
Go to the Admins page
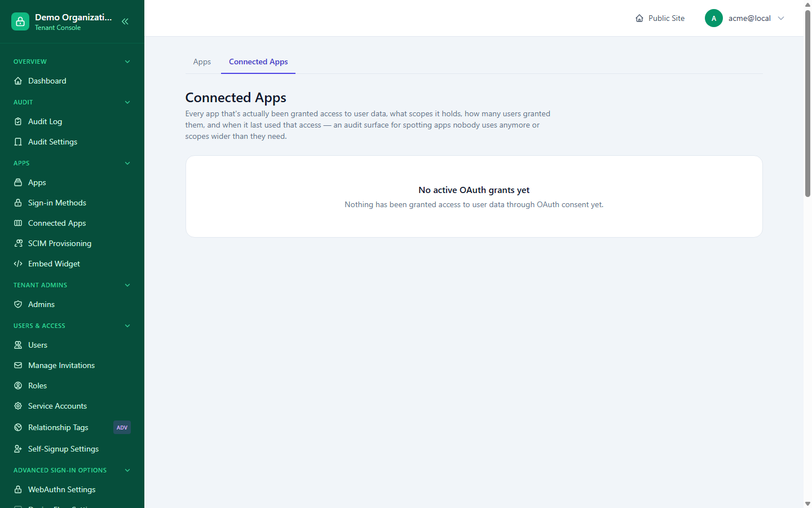click(72, 304)
